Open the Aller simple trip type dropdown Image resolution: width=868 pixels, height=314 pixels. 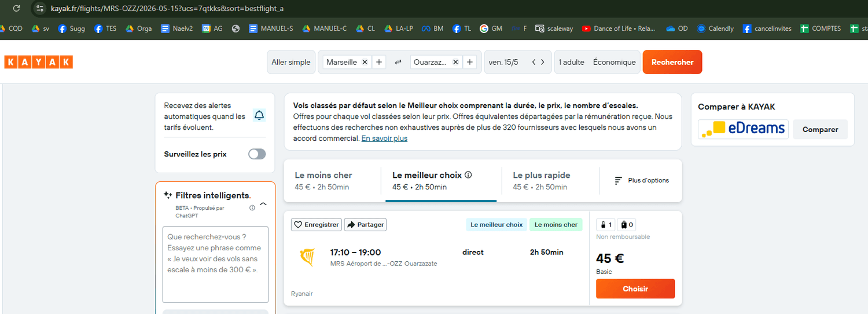(x=291, y=62)
